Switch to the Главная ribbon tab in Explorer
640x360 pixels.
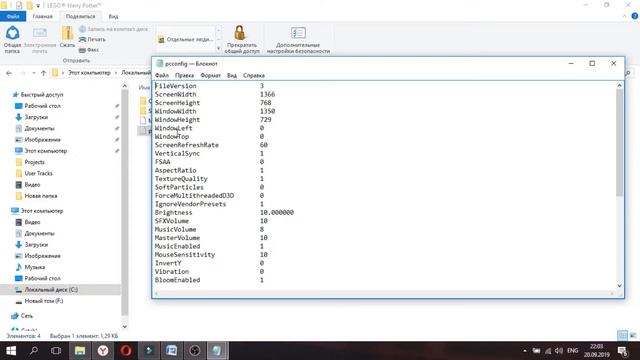coord(42,16)
